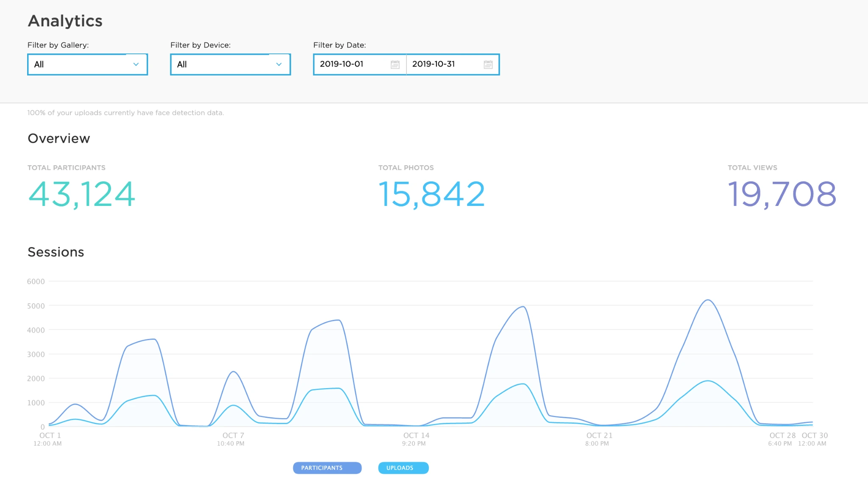
Task: Click the Gallery filter chevron arrow
Action: pos(136,64)
